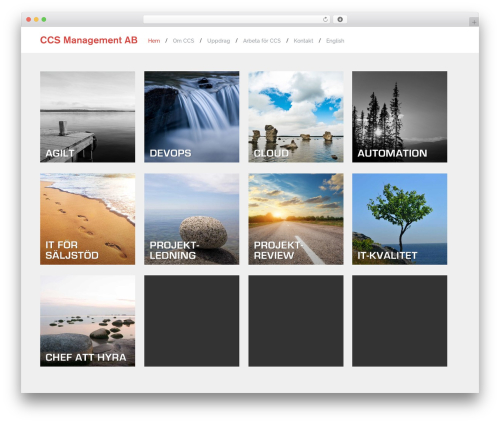Viewport: 500px width, 423px height.
Task: Select the Projektledning stone tile
Action: [192, 219]
